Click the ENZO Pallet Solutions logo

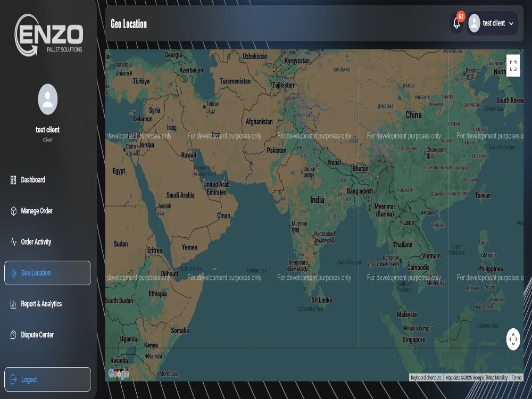48,35
